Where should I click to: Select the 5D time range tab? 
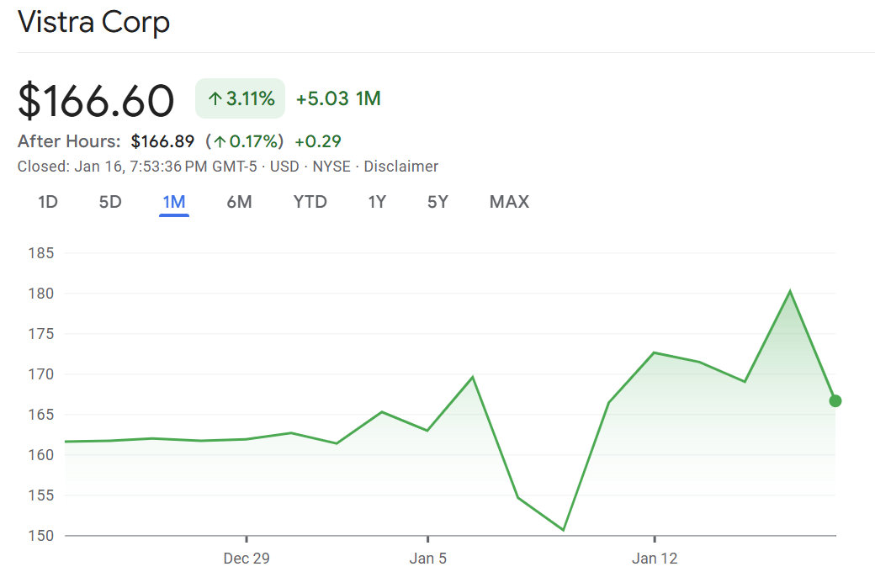109,202
